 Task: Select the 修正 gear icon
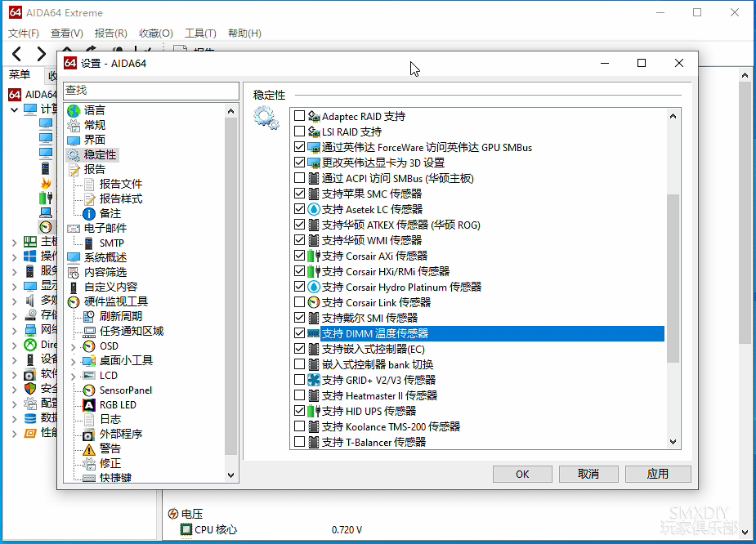click(x=89, y=464)
